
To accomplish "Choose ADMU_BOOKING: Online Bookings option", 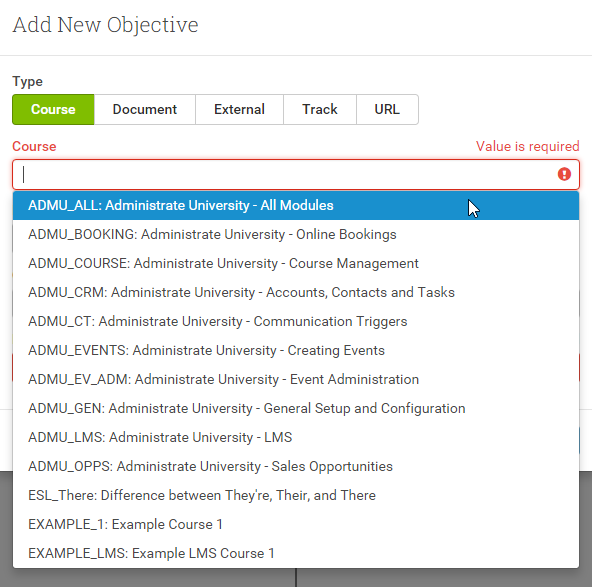I will pos(296,234).
